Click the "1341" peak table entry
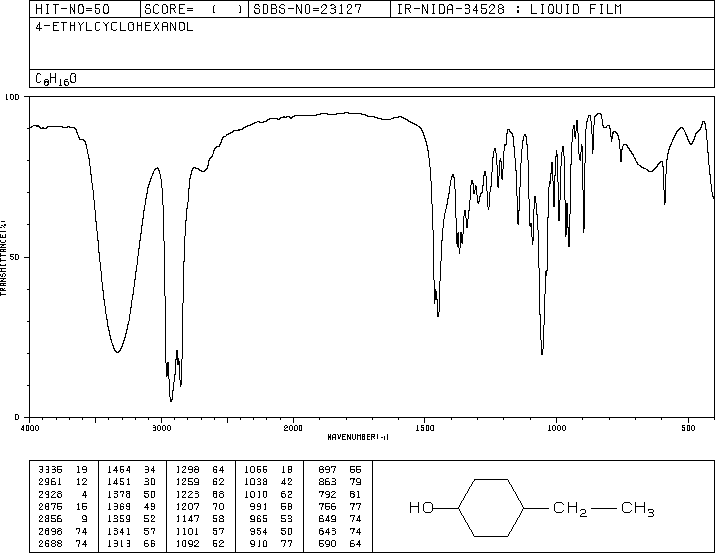This screenshot has height=553, width=715. click(119, 531)
